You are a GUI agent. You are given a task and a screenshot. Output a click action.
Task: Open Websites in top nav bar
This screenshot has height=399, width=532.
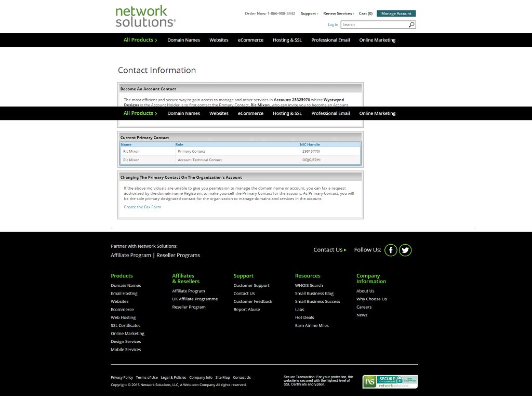[219, 40]
